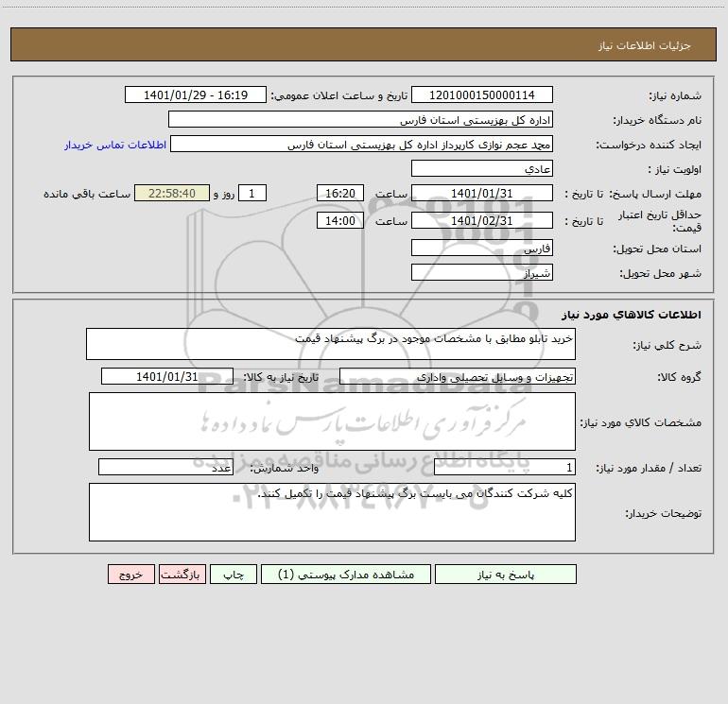728x704 pixels.
Task: Click the label توضیحات خریدار
Action: (x=664, y=513)
